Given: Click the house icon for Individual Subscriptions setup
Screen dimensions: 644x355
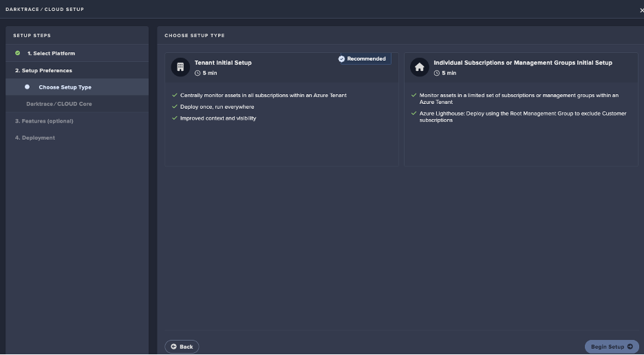Looking at the screenshot, I should (x=419, y=67).
